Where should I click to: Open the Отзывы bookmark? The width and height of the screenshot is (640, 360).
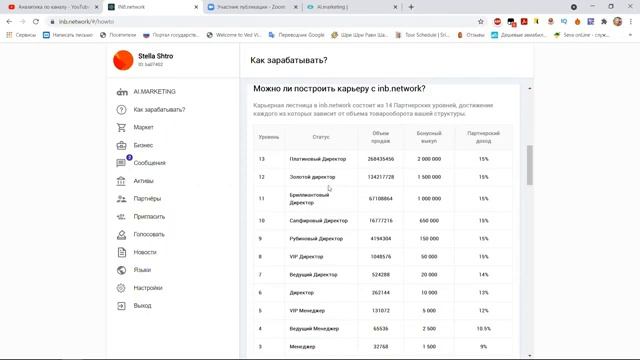coord(471,35)
